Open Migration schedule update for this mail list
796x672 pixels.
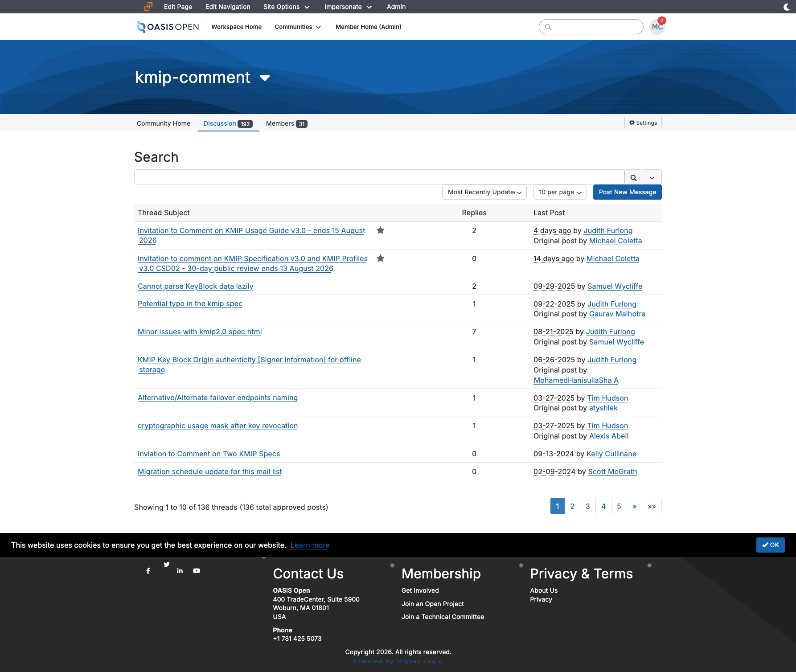(x=209, y=471)
